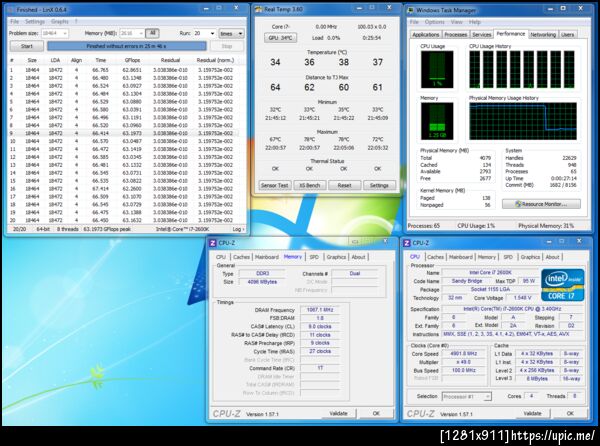Image resolution: width=600 pixels, height=446 pixels.
Task: Click Validate in CPU-Z processor window
Action: point(532,413)
